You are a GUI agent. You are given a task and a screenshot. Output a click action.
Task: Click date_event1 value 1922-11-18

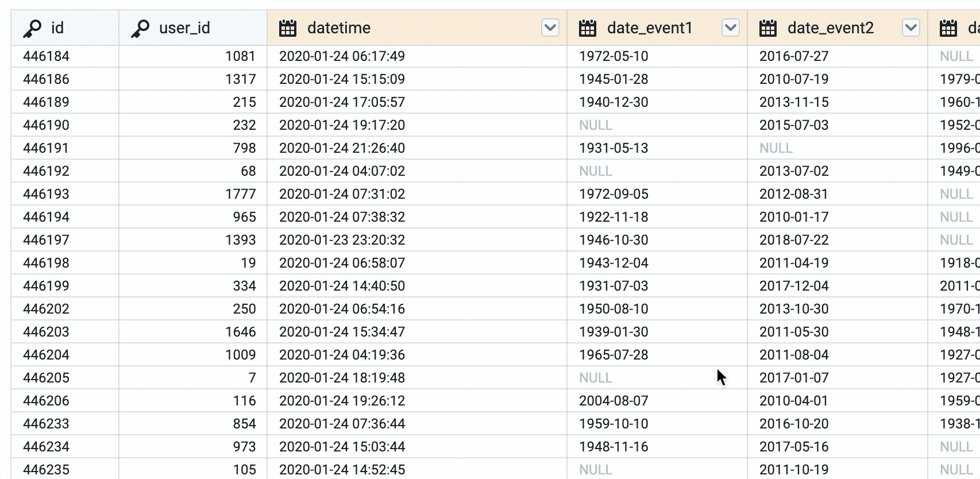614,217
